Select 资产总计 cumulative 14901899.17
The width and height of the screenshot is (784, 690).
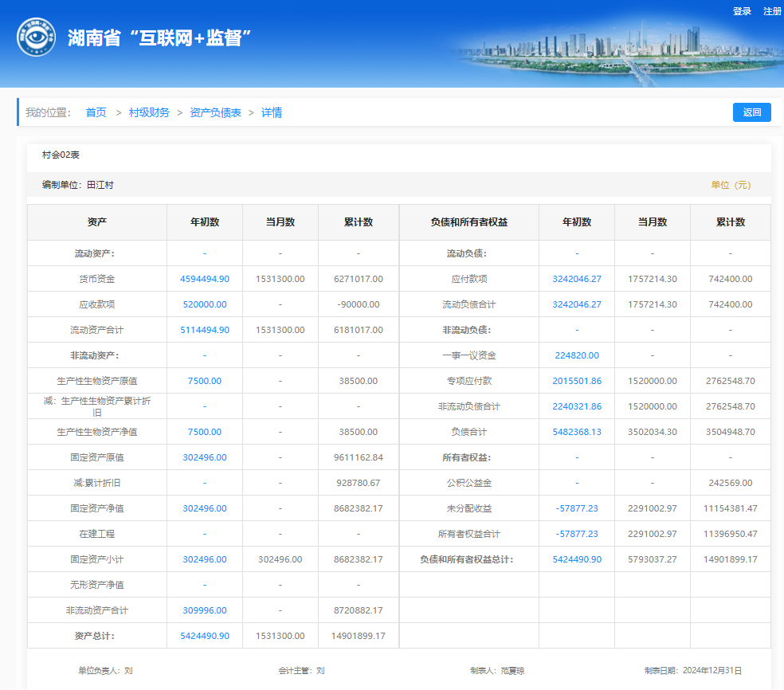click(x=359, y=636)
